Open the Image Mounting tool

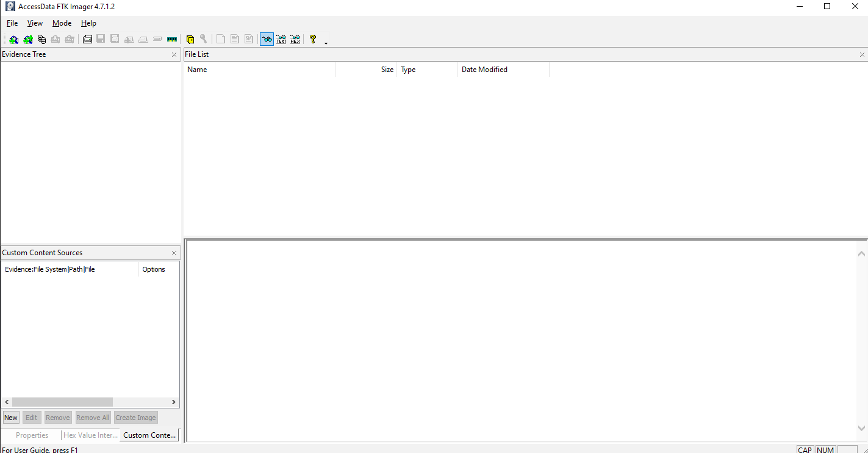tap(41, 39)
